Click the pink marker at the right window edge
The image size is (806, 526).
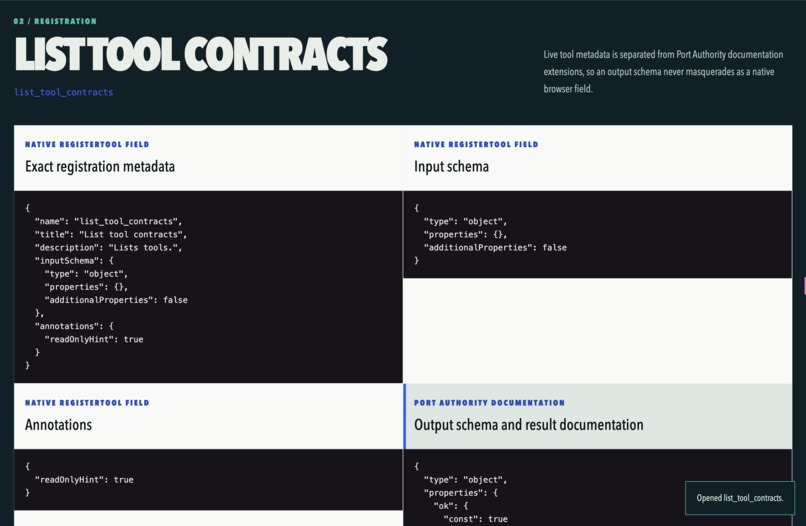(x=804, y=286)
